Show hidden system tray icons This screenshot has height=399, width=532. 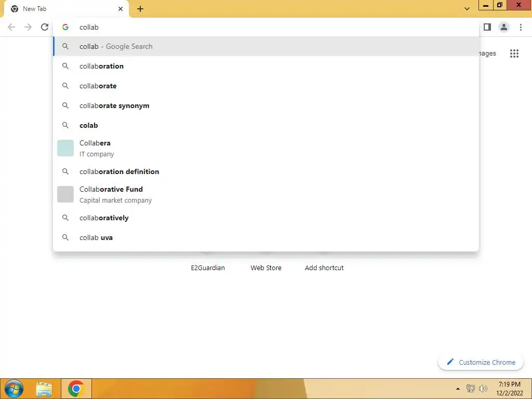click(458, 389)
